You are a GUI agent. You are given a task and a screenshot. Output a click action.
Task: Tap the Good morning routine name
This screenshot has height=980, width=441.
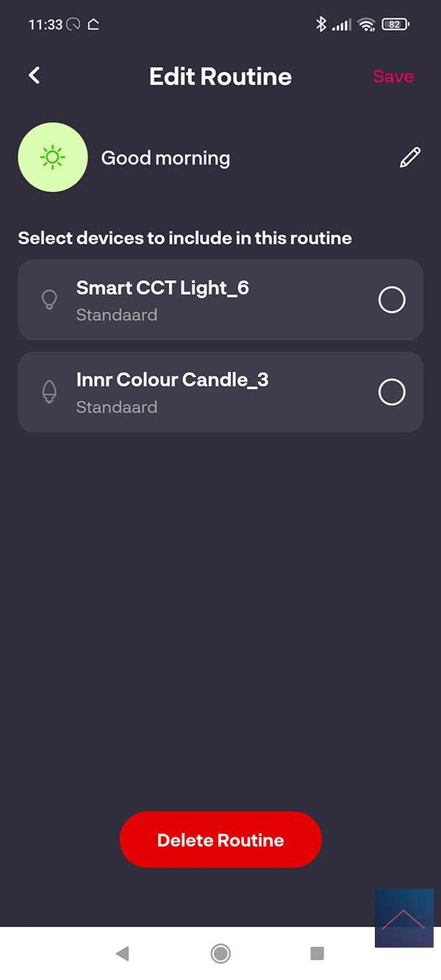(165, 158)
